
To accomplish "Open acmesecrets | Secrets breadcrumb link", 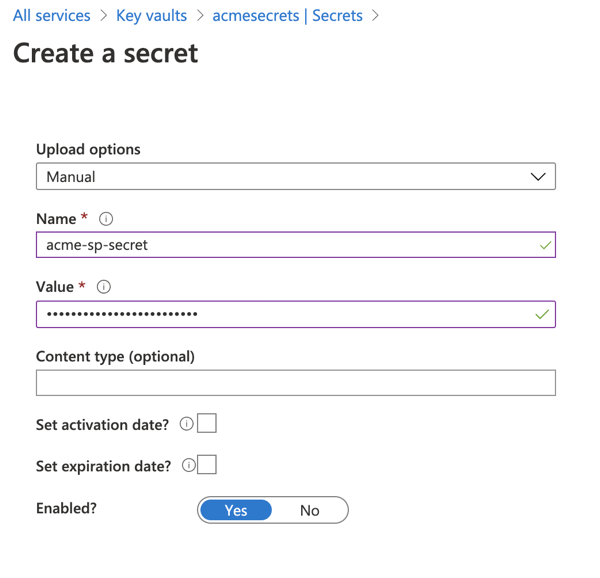I will coord(287,16).
